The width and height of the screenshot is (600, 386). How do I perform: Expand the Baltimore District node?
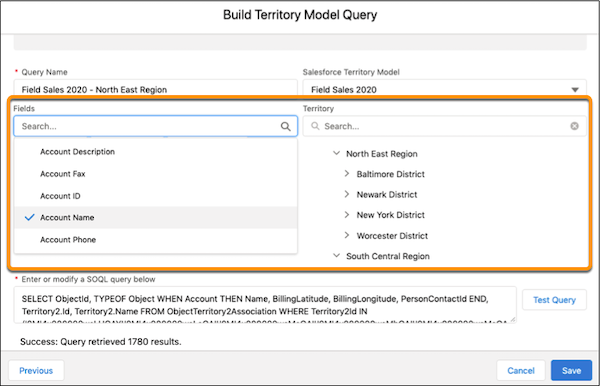(347, 174)
